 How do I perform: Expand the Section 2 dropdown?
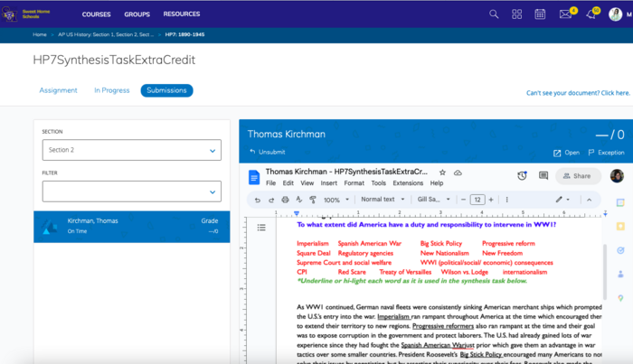(131, 150)
